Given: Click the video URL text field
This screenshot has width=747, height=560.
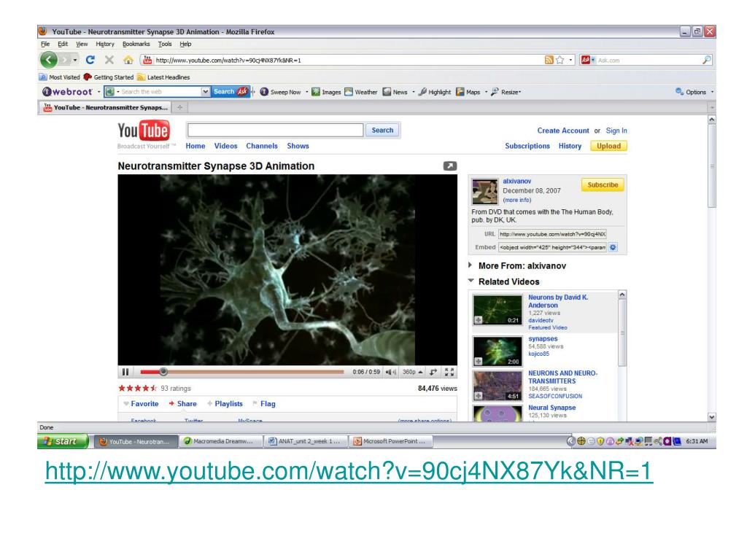Looking at the screenshot, I should click(552, 234).
